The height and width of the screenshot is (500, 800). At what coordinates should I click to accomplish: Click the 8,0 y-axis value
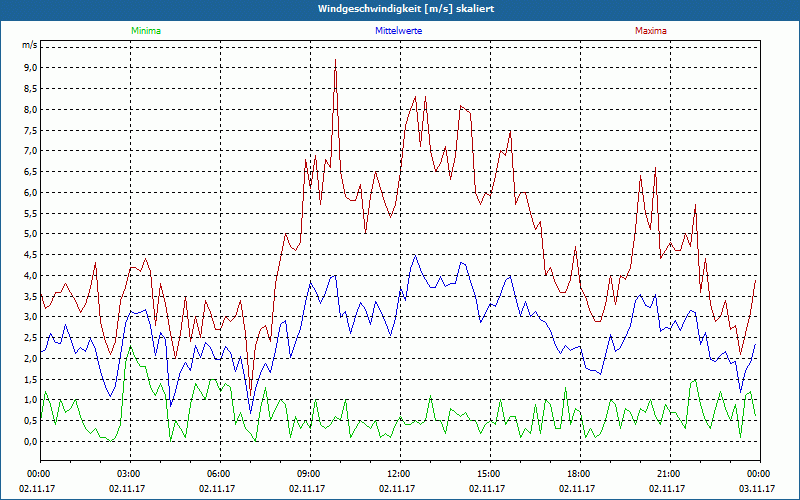30,109
